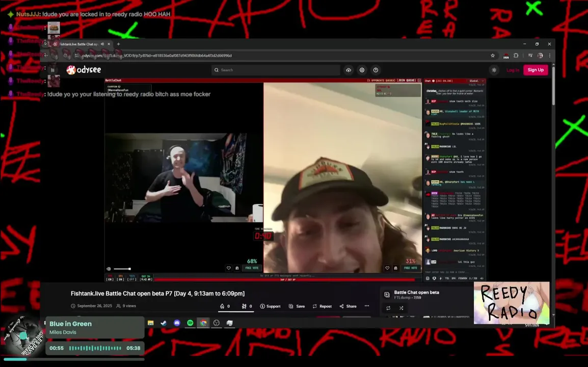Screen dimensions: 588x367
Task: Open a new browser tab
Action: click(119, 44)
